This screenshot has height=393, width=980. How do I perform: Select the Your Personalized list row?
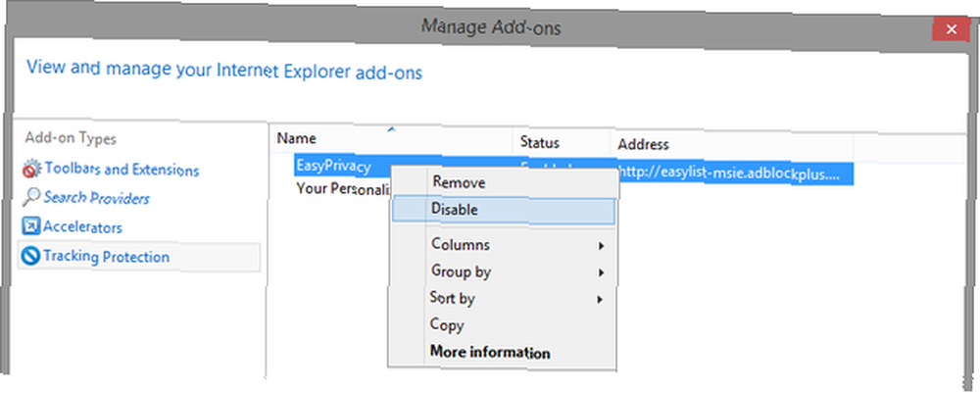[x=343, y=189]
